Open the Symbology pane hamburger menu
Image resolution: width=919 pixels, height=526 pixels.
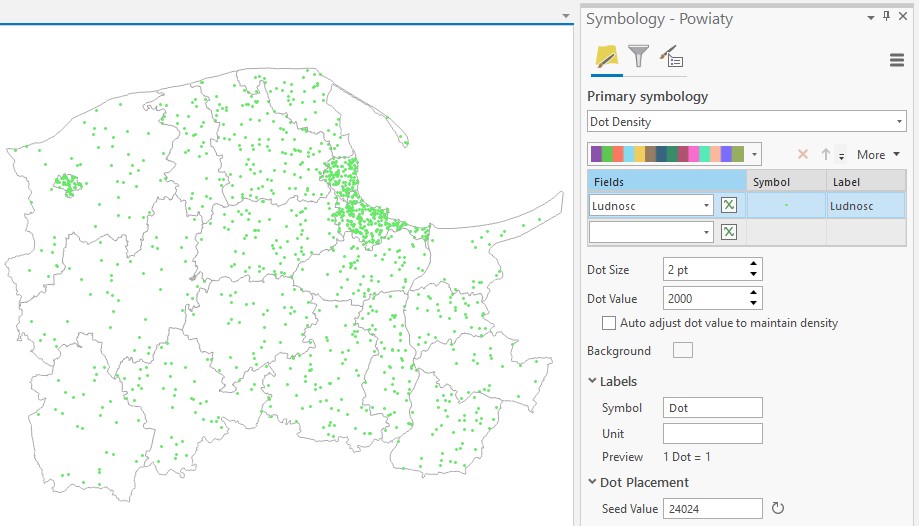coord(896,60)
